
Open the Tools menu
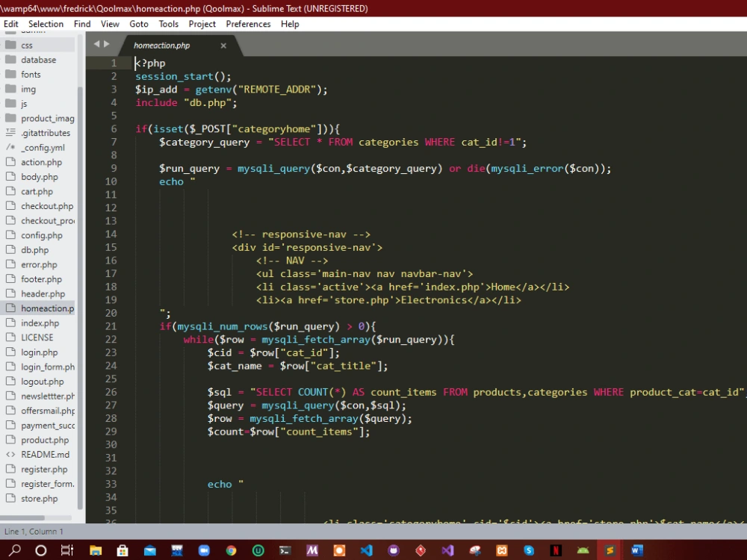pos(169,24)
